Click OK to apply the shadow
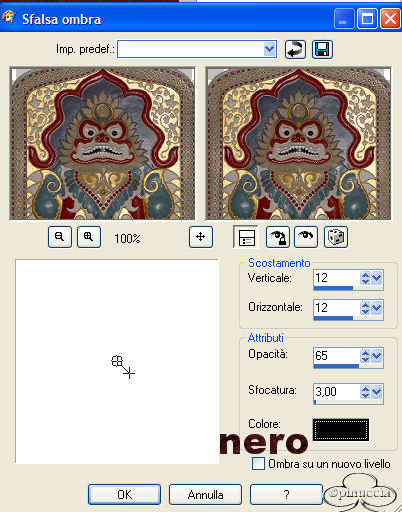The width and height of the screenshot is (402, 512). coord(124,495)
